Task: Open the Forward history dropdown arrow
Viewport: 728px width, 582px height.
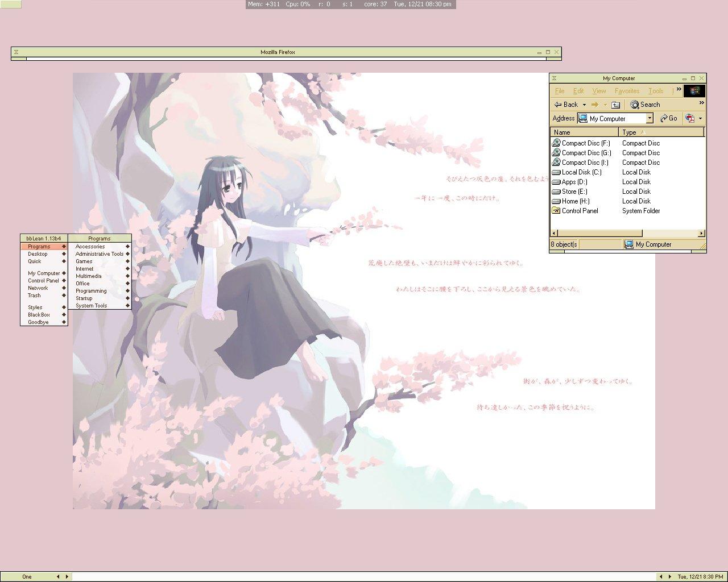Action: pyautogui.click(x=605, y=105)
